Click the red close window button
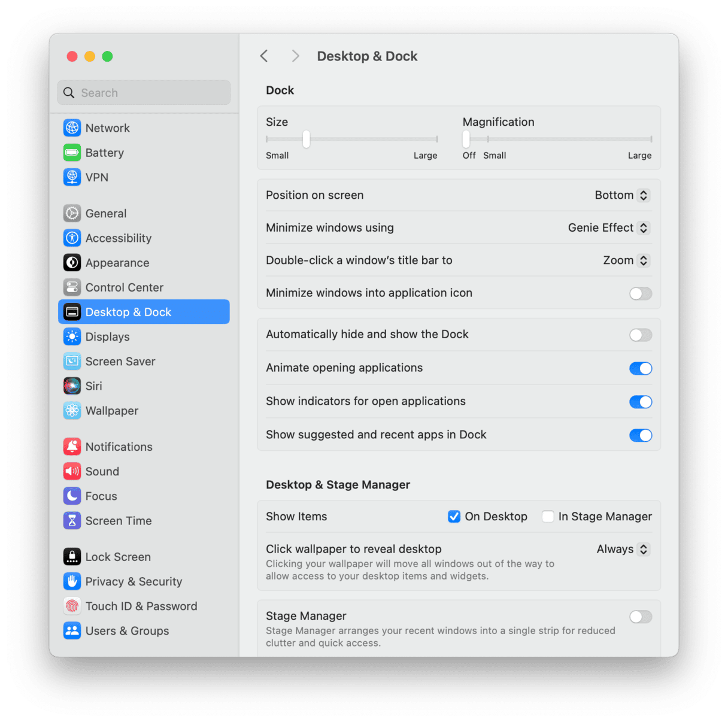Screen dimensions: 728x722 click(x=72, y=56)
